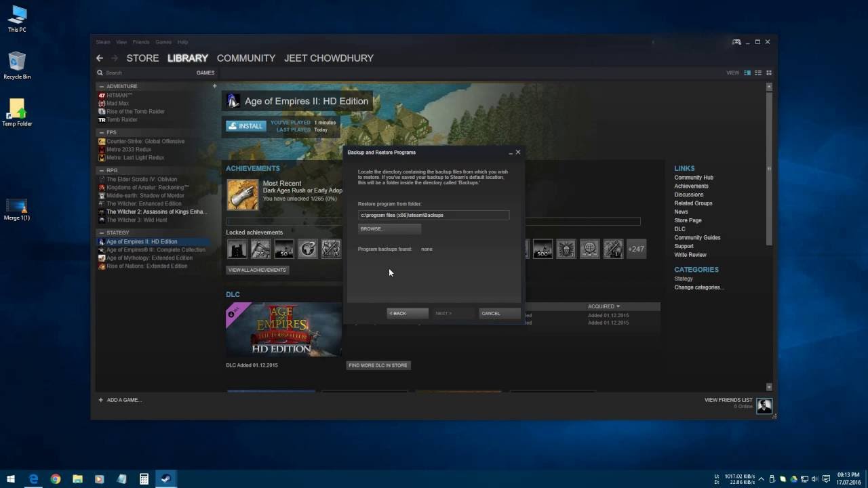Select the locked achievement with 500 label
Viewport: 868px width, 488px height.
tap(542, 249)
